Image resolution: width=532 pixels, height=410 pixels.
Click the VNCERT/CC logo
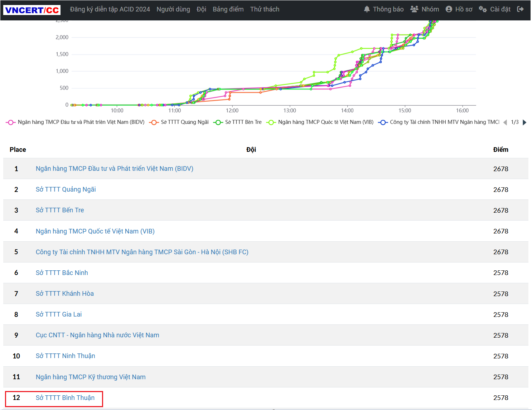point(32,10)
